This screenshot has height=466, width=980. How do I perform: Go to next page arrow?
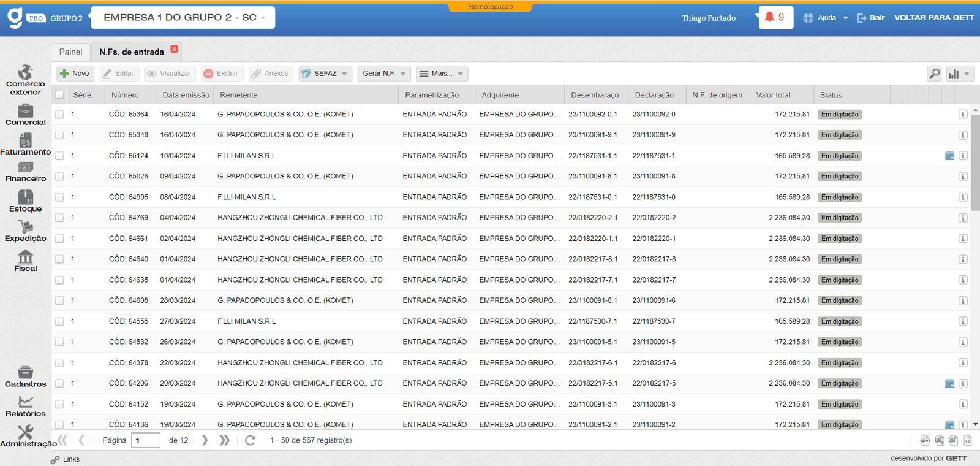click(x=205, y=440)
